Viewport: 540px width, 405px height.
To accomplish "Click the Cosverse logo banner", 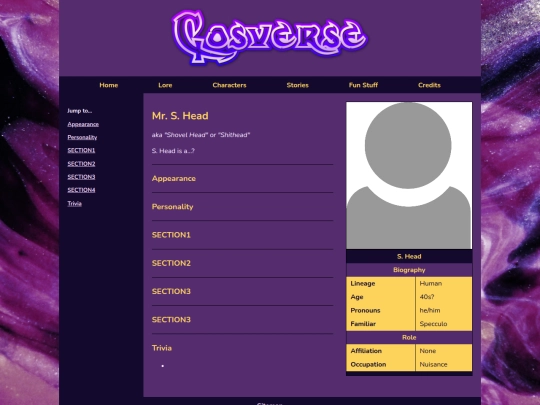I will (x=270, y=37).
